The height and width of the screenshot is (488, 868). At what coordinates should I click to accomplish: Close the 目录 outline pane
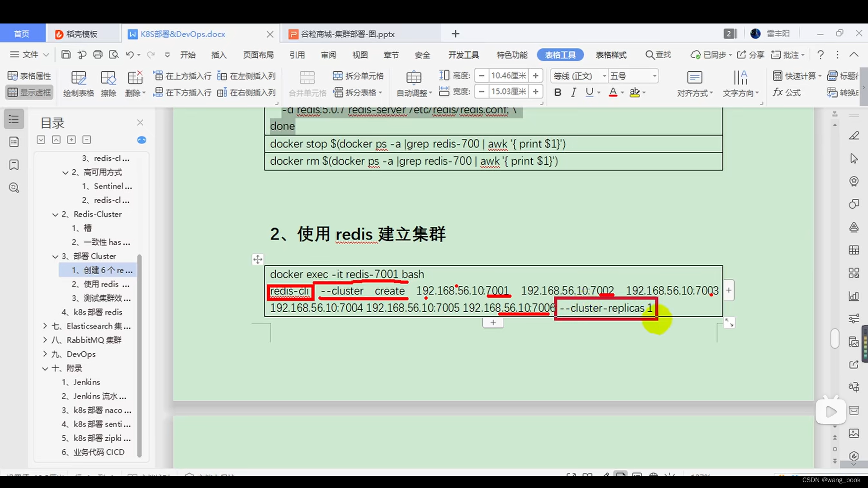[x=140, y=122]
